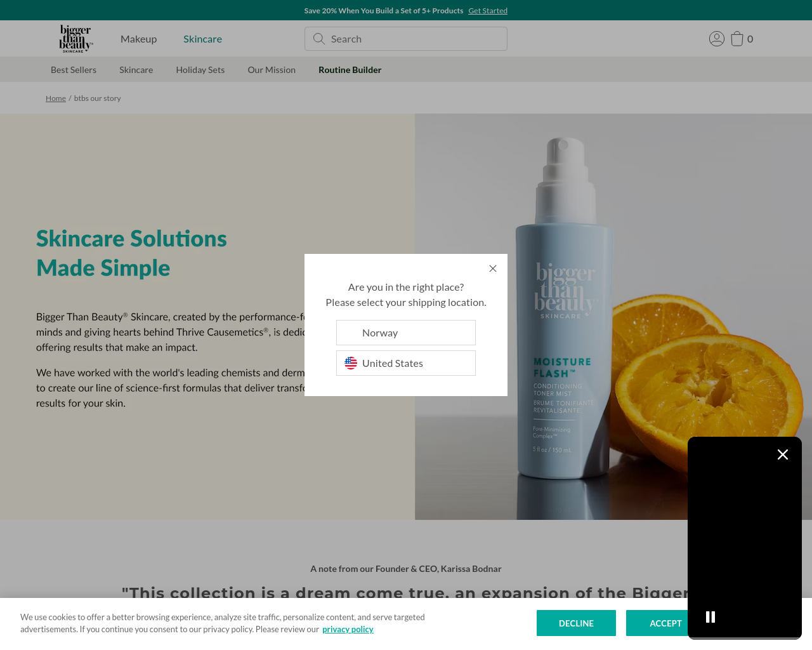Image resolution: width=812 pixels, height=650 pixels.
Task: Open Our Mission menu item
Action: tap(272, 70)
